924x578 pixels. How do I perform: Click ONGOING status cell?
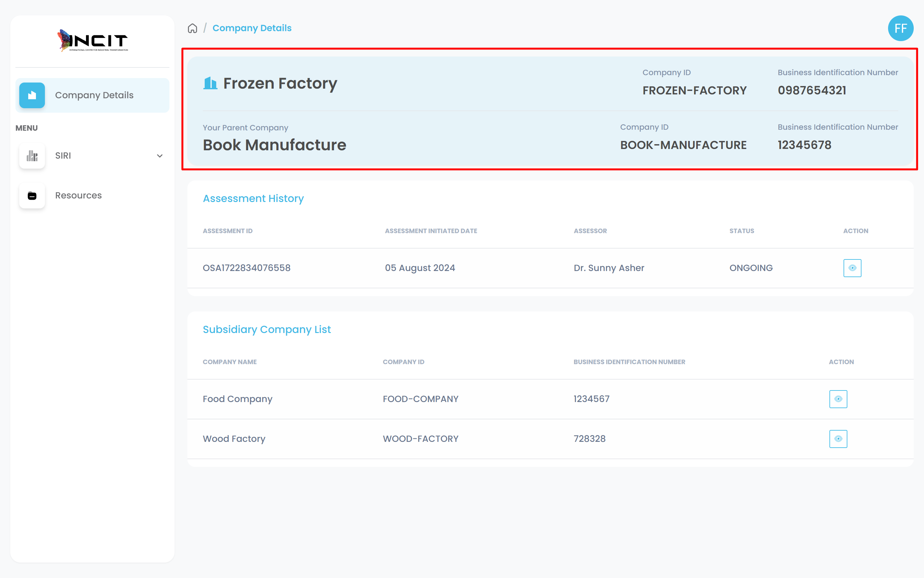751,268
